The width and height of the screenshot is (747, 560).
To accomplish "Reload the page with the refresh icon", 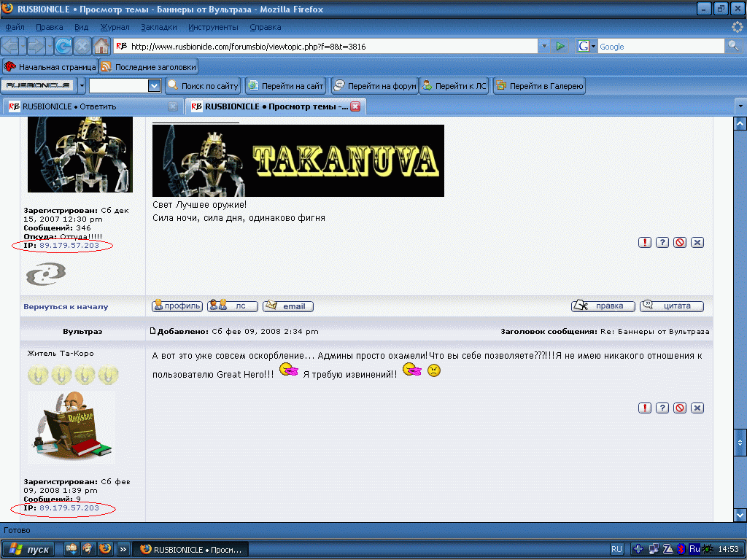I will (x=63, y=46).
